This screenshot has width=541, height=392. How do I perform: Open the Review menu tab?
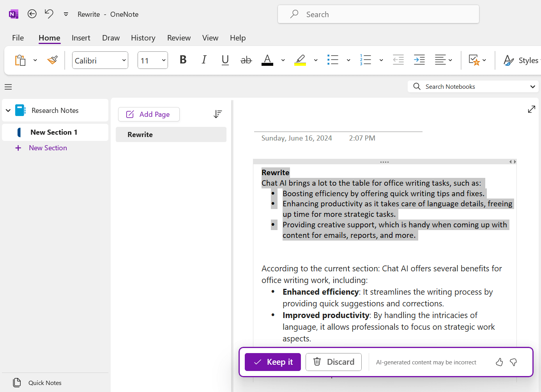point(179,38)
